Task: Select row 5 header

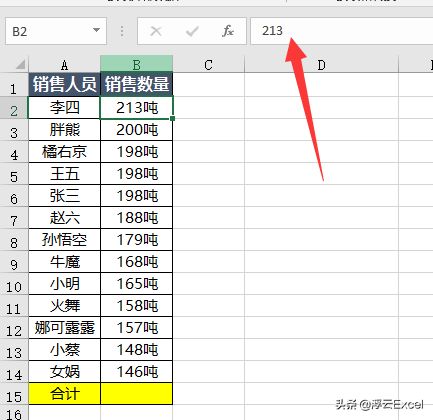Action: [14, 174]
